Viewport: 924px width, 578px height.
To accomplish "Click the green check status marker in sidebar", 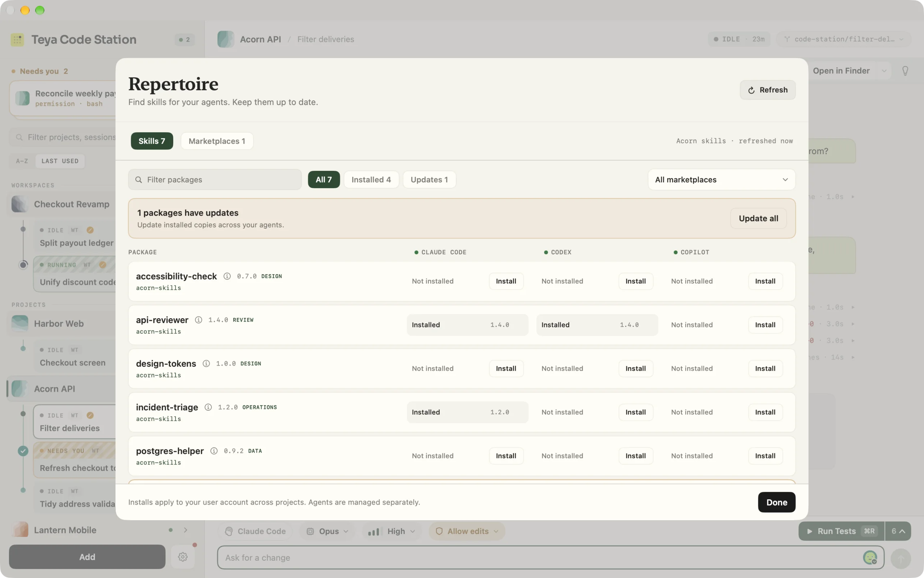I will 23,451.
